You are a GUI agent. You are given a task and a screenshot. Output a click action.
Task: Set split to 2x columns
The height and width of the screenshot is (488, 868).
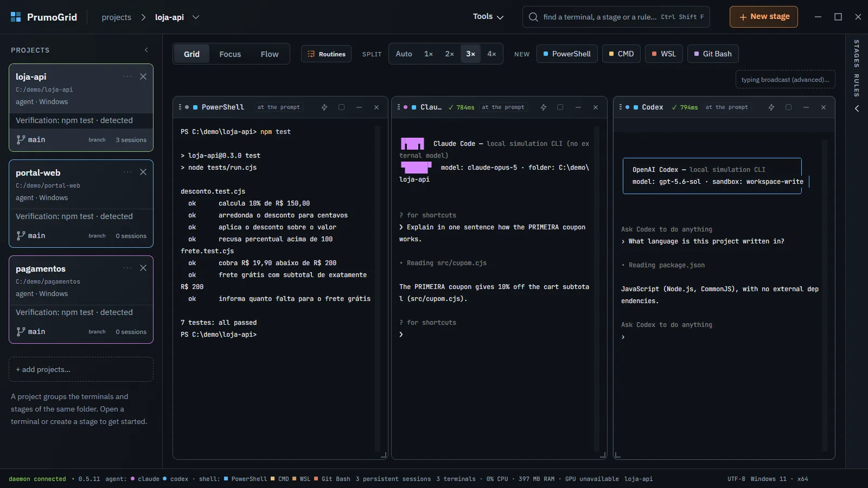450,54
